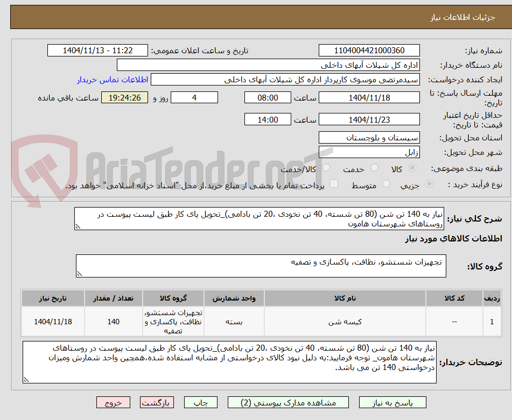Click the تاریخ نیاز column header
This screenshot has width=512, height=420.
[53, 298]
